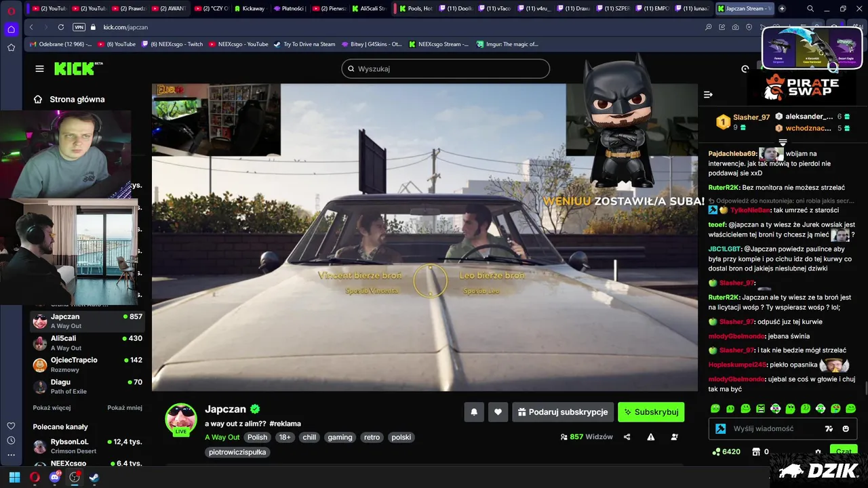Open Opera sidebar history clock icon
Viewport: 868px width, 488px height.
pos(11,441)
